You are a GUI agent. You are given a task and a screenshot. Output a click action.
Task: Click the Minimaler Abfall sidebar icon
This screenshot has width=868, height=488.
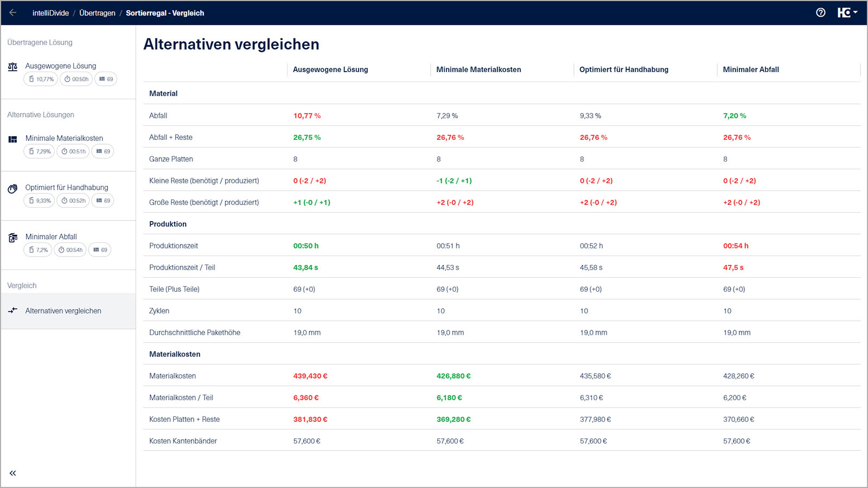12,238
